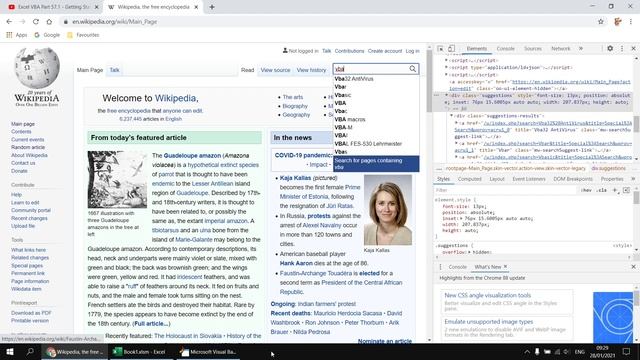The image size is (640, 360).
Task: Collapse the div class suggestions node
Action: click(x=446, y=95)
